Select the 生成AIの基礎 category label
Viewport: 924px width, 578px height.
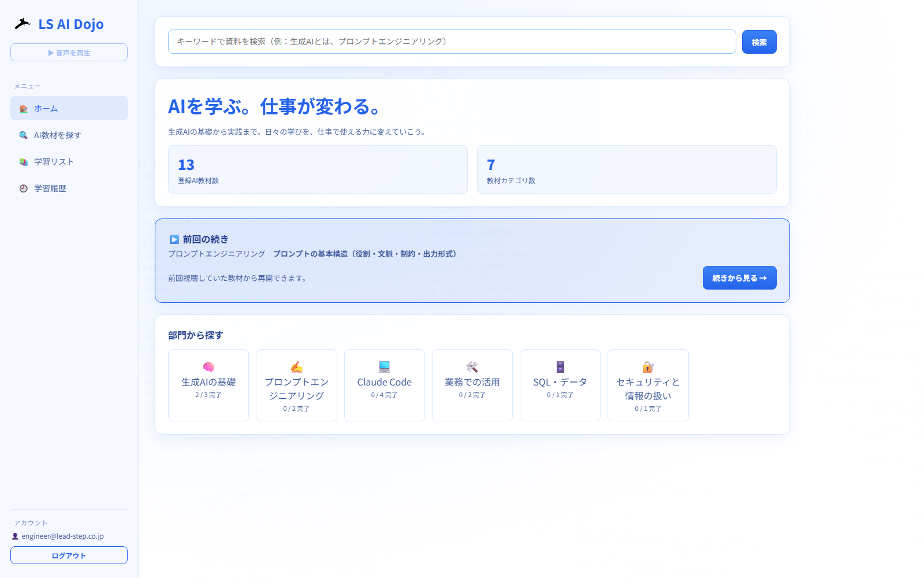208,382
